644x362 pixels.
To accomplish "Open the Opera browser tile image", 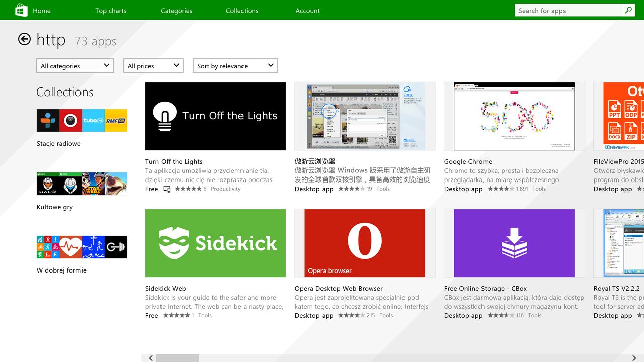I will (x=365, y=243).
